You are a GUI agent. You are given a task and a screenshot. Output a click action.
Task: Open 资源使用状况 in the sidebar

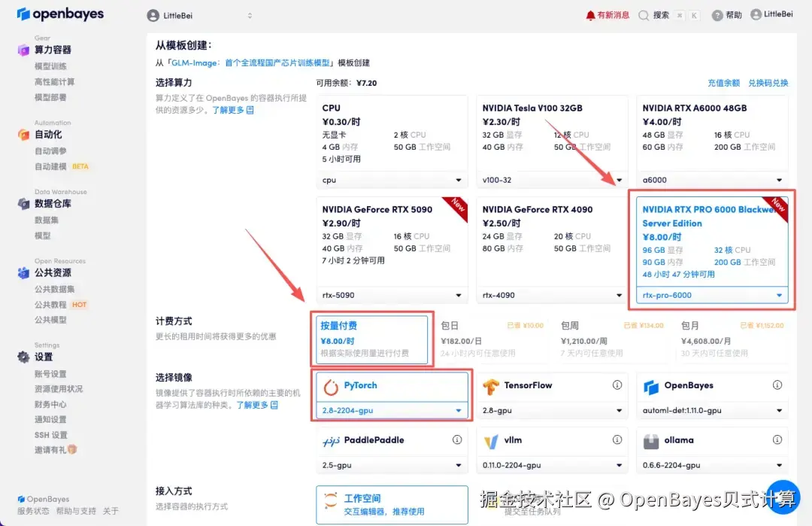pyautogui.click(x=59, y=389)
